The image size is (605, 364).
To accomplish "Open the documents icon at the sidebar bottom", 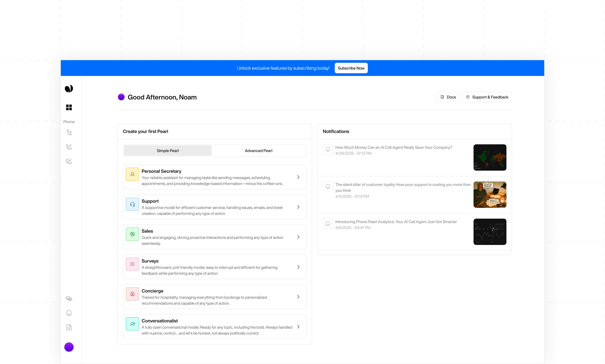I will click(69, 327).
